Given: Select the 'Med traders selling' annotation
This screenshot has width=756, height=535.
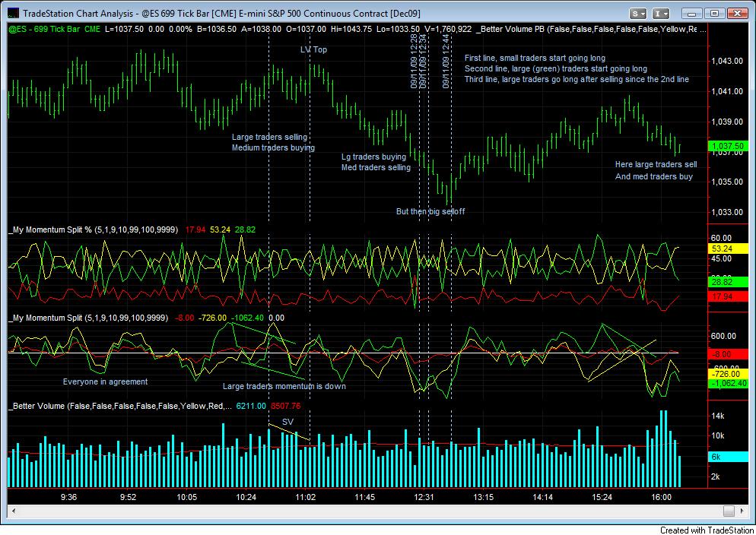Looking at the screenshot, I should point(376,168).
